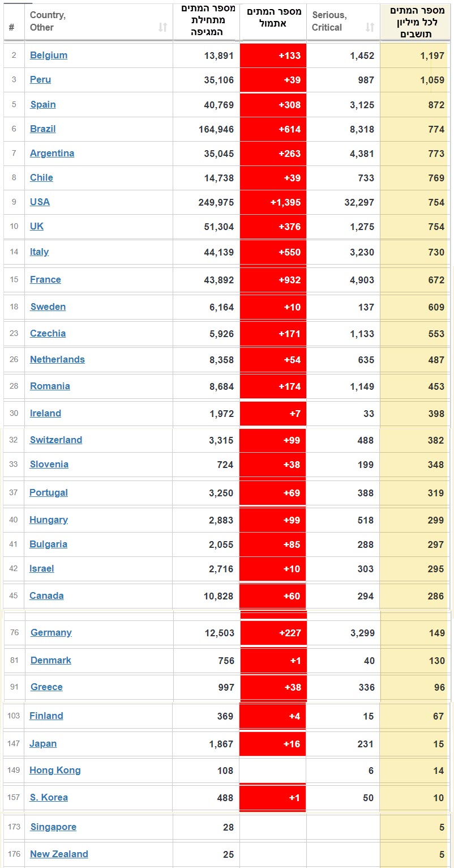
Task: Open the S. Korea country link
Action: coord(49,797)
